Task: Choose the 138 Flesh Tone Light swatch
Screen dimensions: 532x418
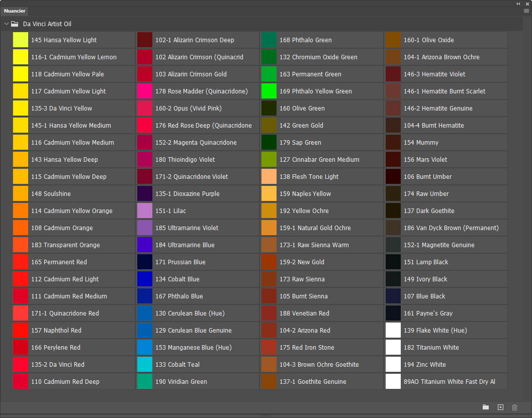Action: pos(269,177)
